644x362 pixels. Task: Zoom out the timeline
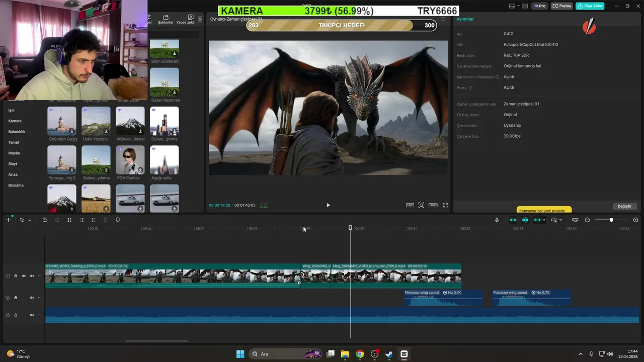coord(588,220)
